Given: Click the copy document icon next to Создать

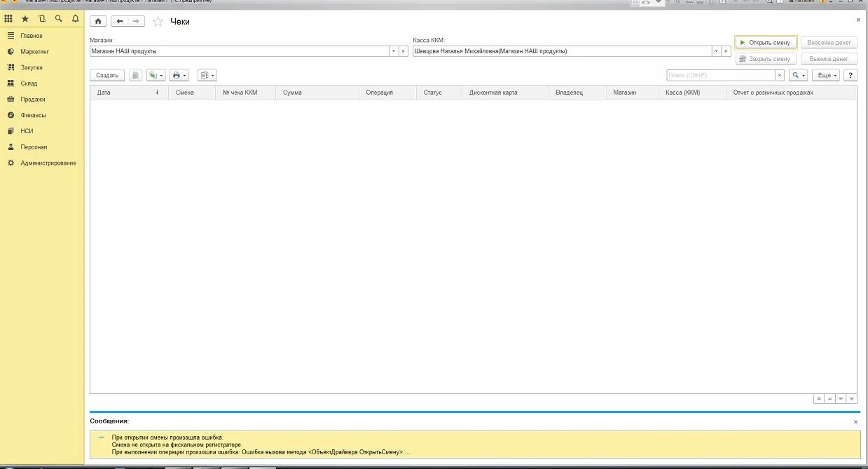Looking at the screenshot, I should click(x=135, y=75).
